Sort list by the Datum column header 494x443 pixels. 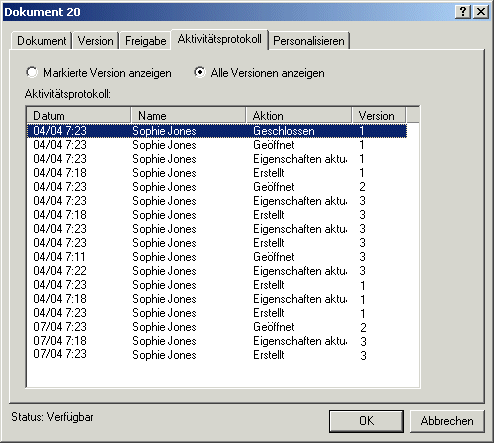pos(79,116)
